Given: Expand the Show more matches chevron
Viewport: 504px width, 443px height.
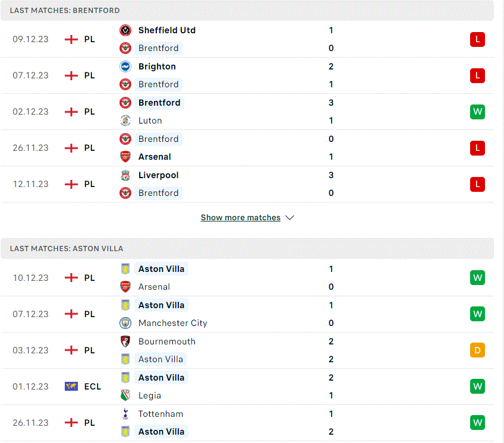Looking at the screenshot, I should [x=289, y=218].
